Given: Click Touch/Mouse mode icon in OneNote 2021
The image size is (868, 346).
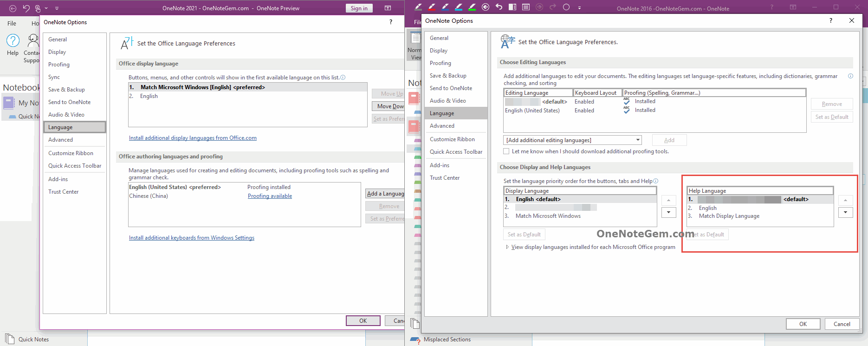Looking at the screenshot, I should 38,8.
